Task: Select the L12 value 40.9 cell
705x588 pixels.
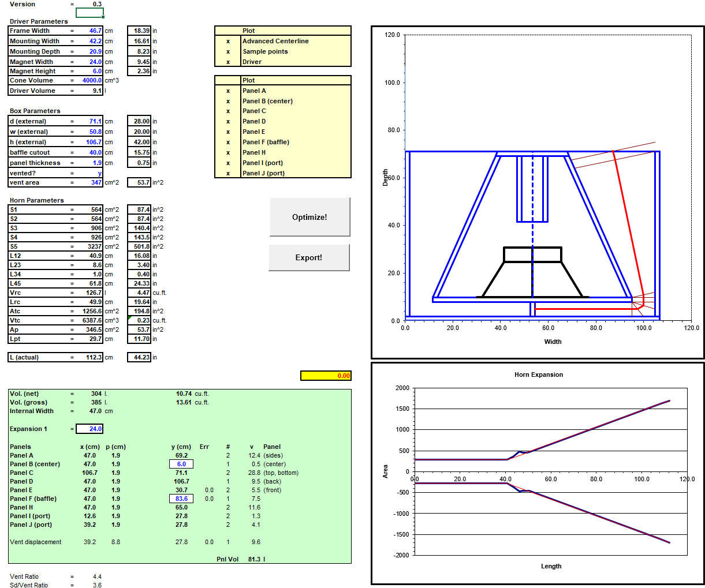Action: coord(90,256)
